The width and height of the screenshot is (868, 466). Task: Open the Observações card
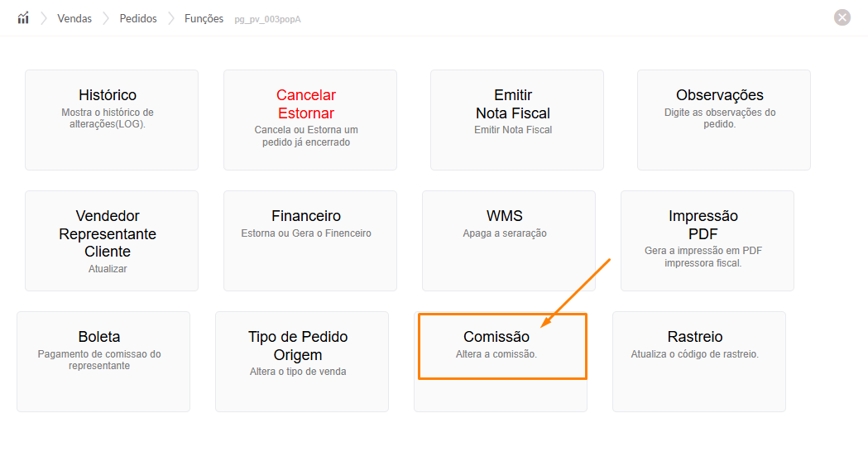coord(724,120)
